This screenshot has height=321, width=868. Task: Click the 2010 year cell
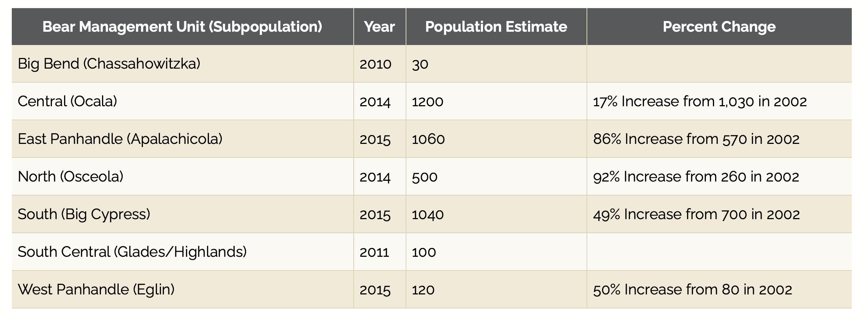375,64
